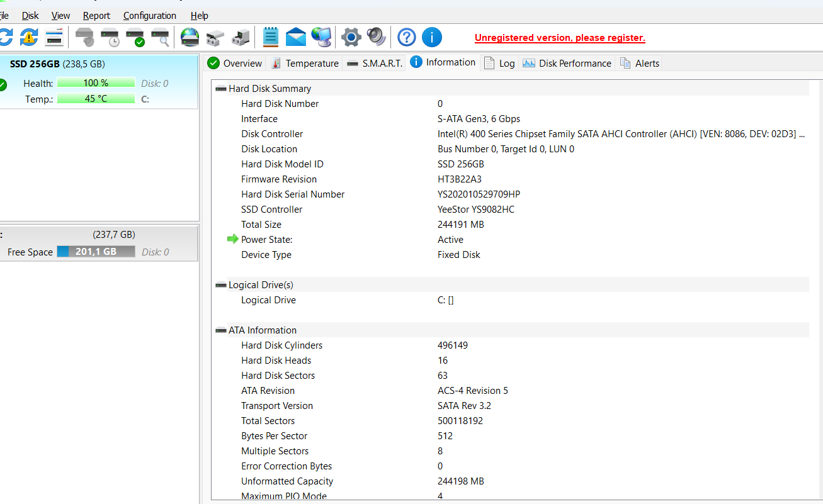Collapse the Logical Drive(s) section header
This screenshot has height=504, width=823.
[221, 285]
